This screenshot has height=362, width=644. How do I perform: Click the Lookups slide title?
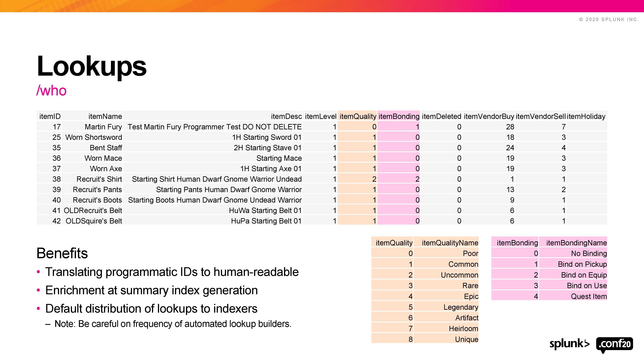coord(91,66)
